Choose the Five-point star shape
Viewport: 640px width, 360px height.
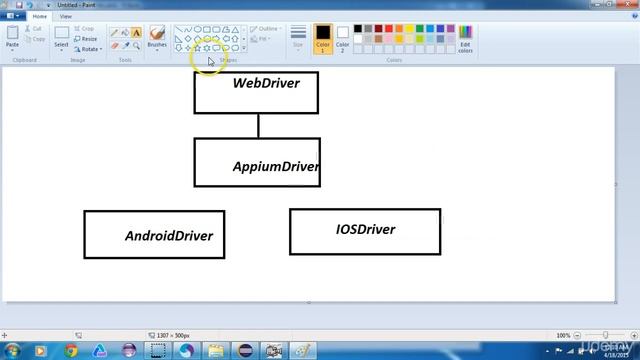198,48
